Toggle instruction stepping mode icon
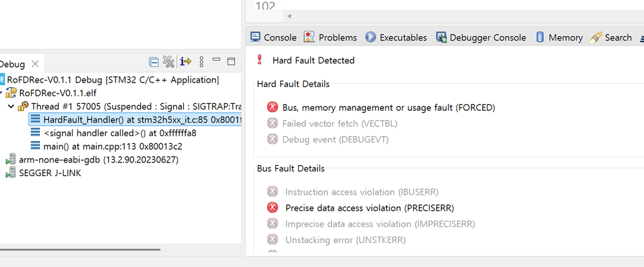This screenshot has height=267, width=644. [186, 62]
